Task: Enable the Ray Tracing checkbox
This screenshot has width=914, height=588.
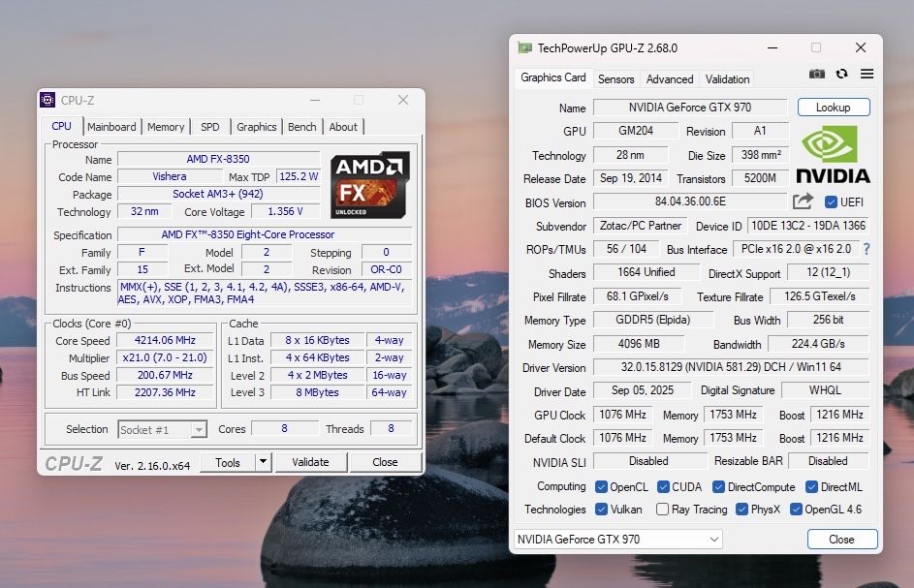Action: coord(662,510)
